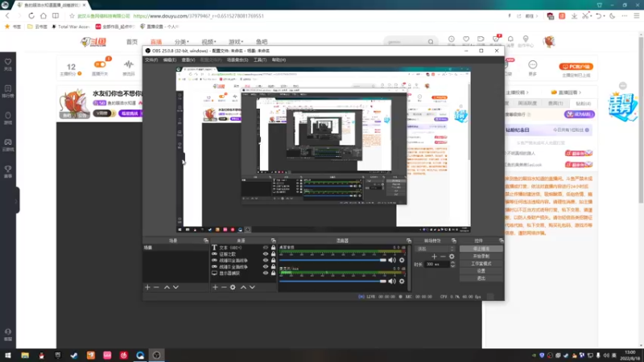Click the browser refresh button

point(31,15)
